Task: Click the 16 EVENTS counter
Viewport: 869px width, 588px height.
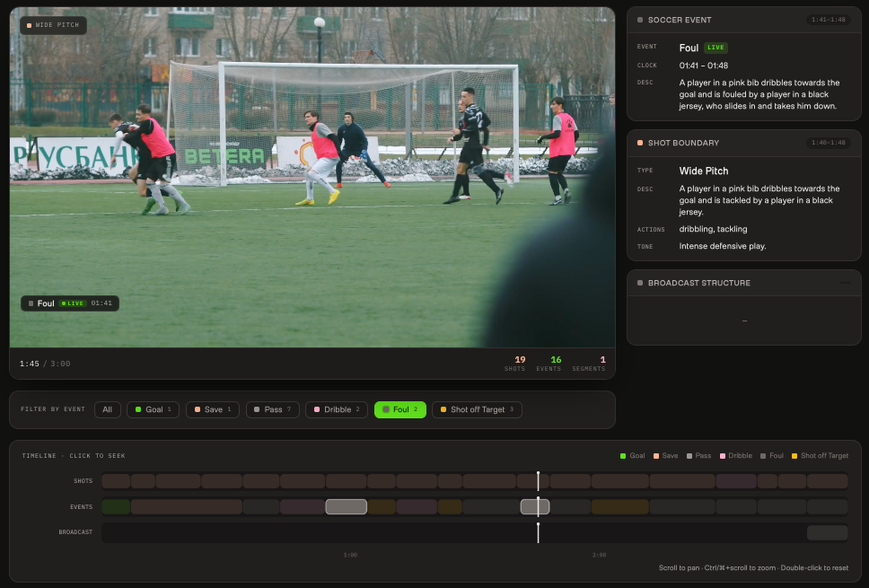Action: (549, 364)
